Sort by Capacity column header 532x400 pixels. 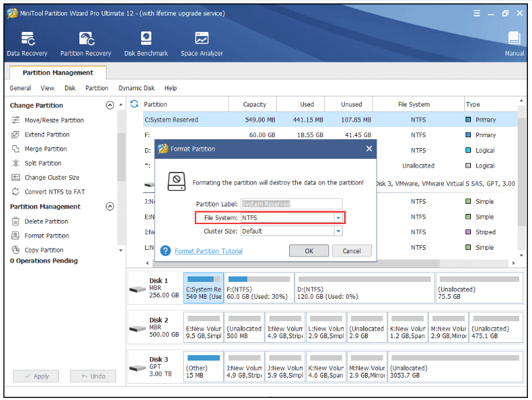click(252, 105)
